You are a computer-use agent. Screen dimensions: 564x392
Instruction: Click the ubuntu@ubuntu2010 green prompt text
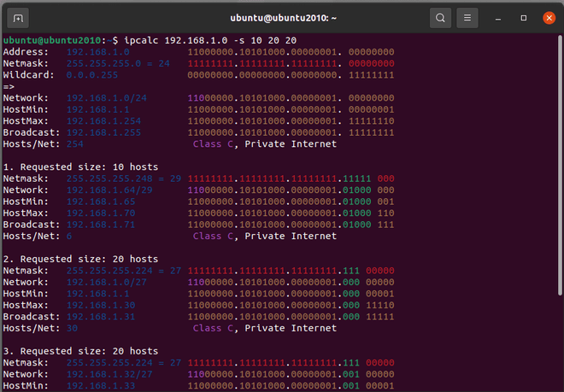coord(51,40)
